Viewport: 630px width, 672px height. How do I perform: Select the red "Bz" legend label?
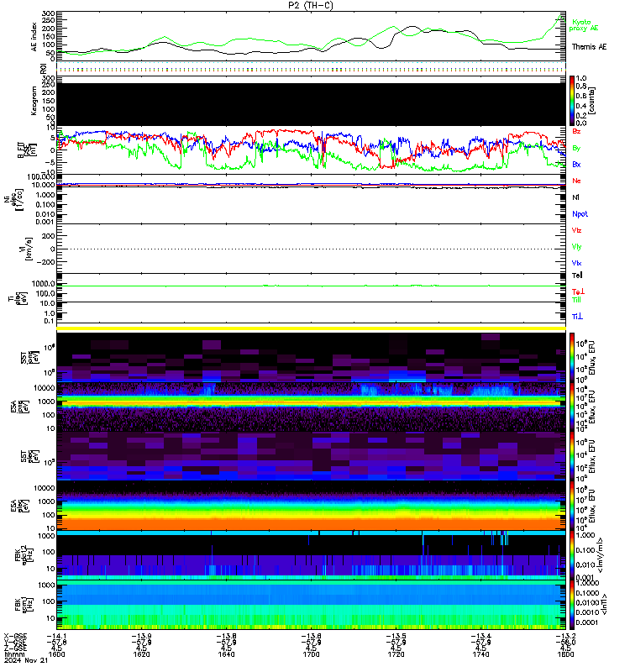[x=576, y=131]
